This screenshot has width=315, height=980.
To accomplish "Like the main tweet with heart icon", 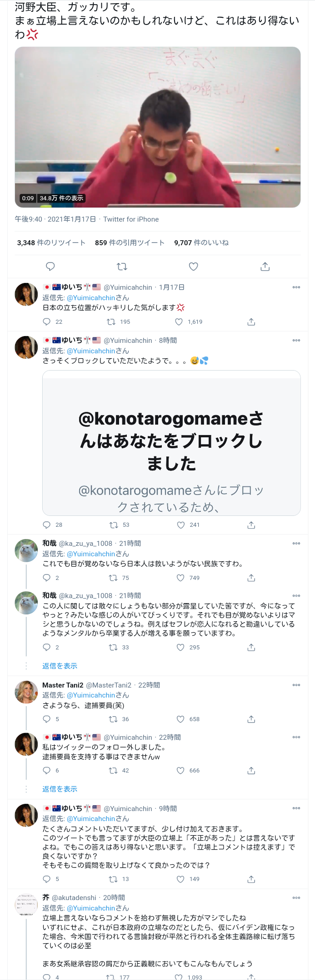I will (194, 267).
